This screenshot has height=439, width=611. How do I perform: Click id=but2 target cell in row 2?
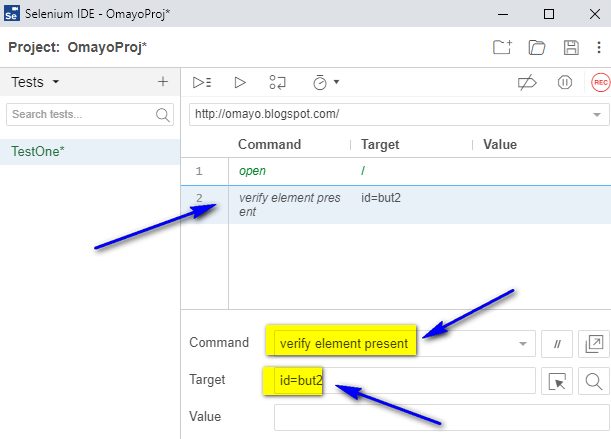[381, 198]
